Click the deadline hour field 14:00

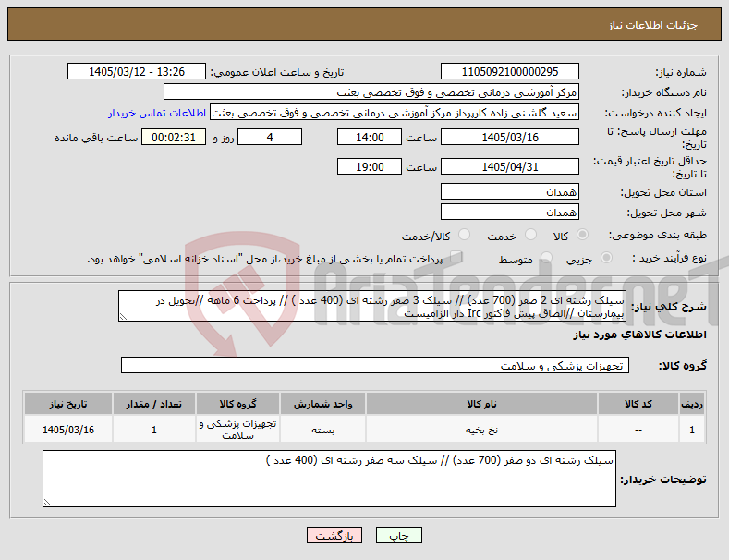click(370, 137)
